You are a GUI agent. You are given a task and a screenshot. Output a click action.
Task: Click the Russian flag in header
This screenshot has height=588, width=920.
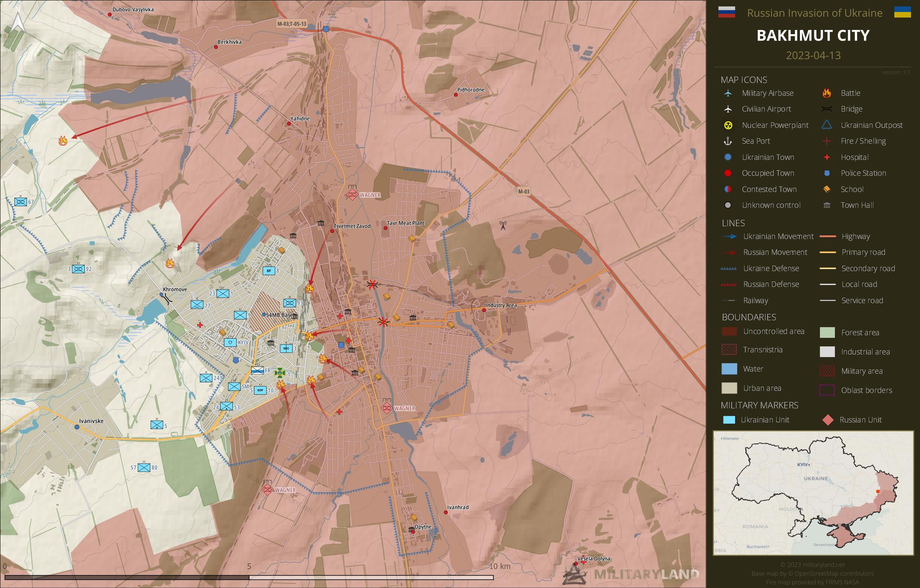point(727,12)
